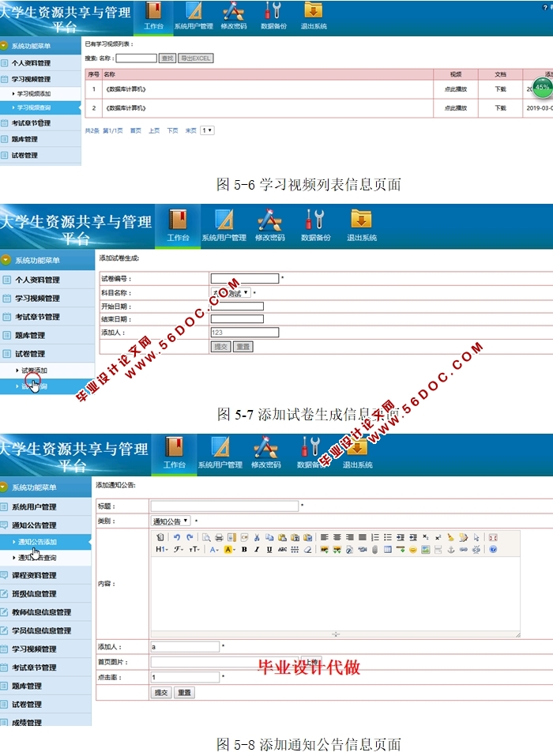This screenshot has height=756, width=553.
Task: Open the highlight color picker (yellow A)
Action: pyautogui.click(x=229, y=550)
